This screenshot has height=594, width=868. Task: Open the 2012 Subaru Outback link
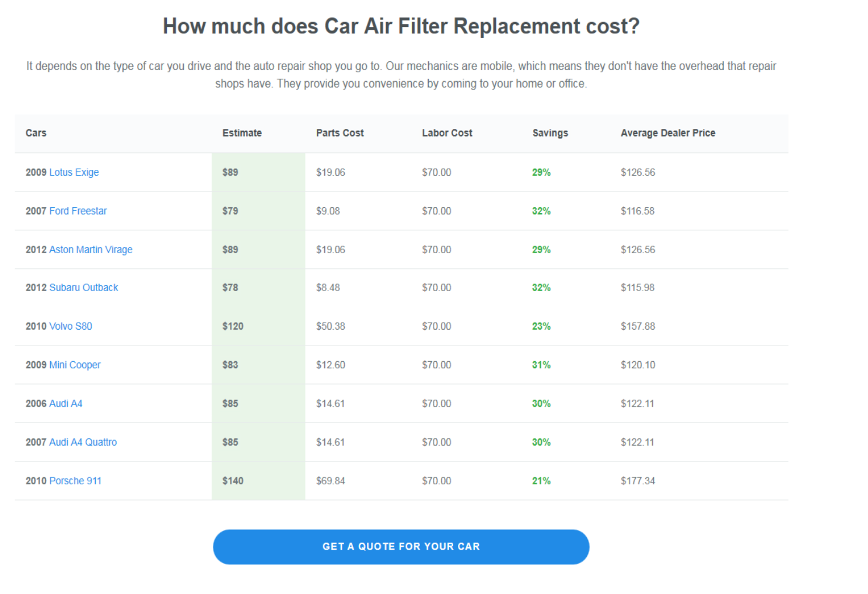click(x=83, y=288)
